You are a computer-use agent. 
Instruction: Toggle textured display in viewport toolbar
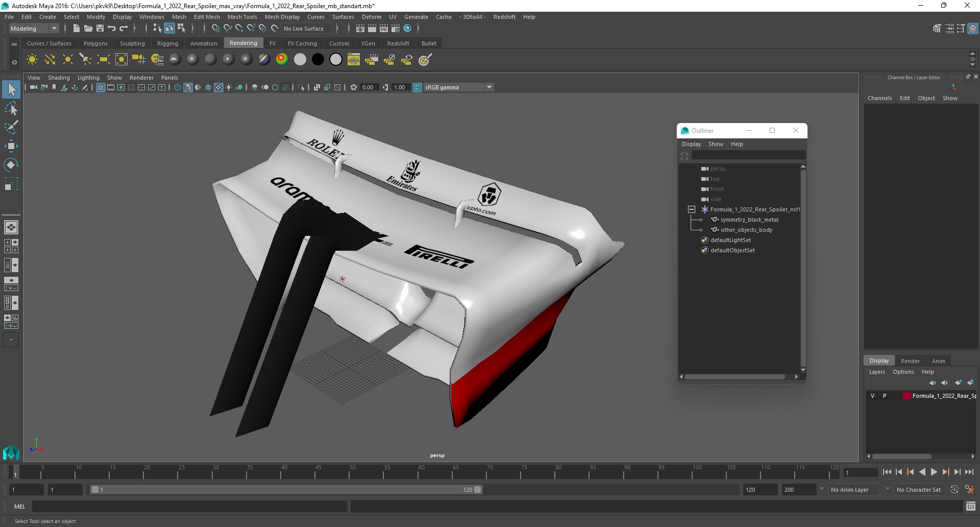[218, 87]
